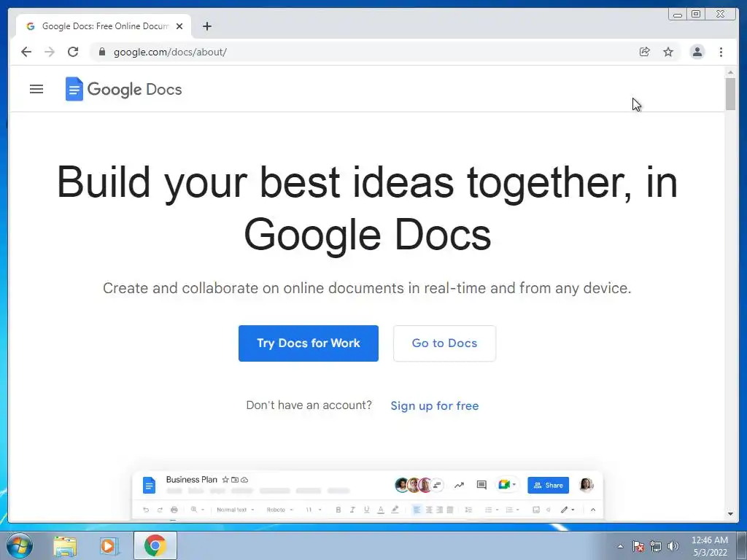Image resolution: width=747 pixels, height=560 pixels.
Task: Click the taskbar clock showing 12:46 AM
Action: [x=709, y=546]
